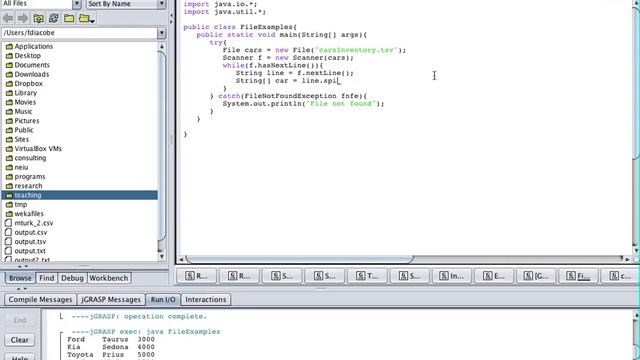The image size is (640, 360).
Task: Open the folder icon with the dropdown arrow
Action: coord(87,18)
